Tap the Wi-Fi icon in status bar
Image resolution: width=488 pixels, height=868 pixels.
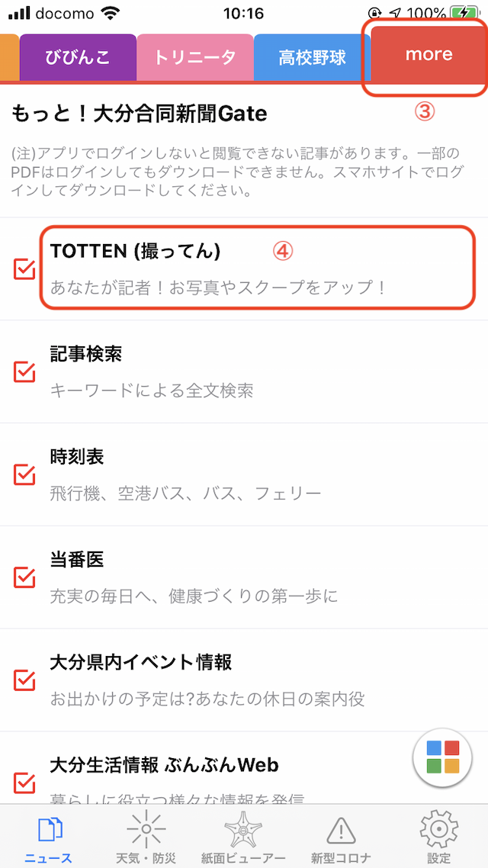pos(111,13)
